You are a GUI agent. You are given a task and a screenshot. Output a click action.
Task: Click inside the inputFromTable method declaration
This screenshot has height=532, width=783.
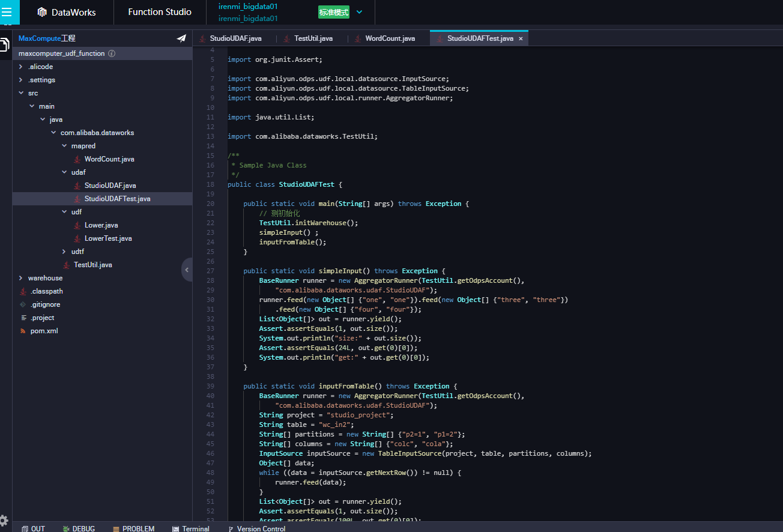point(350,386)
